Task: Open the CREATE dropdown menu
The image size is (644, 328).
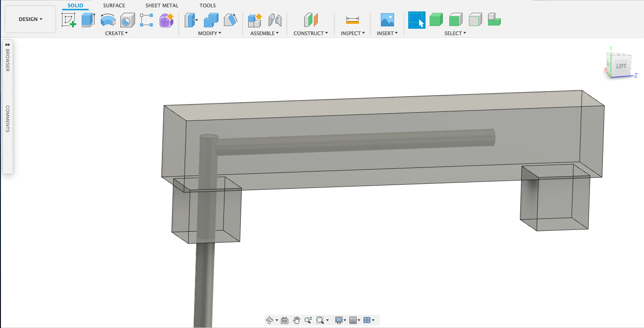Action: 116,33
